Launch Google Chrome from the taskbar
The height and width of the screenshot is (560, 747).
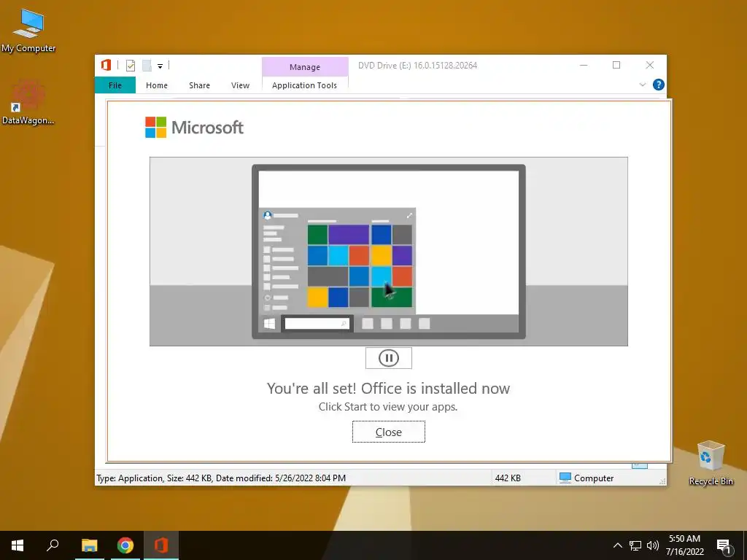pos(125,545)
